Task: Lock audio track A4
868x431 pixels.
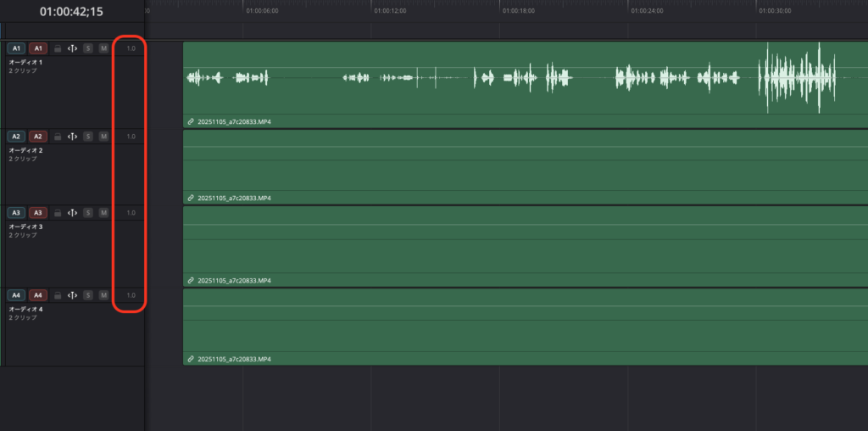Action: 58,295
